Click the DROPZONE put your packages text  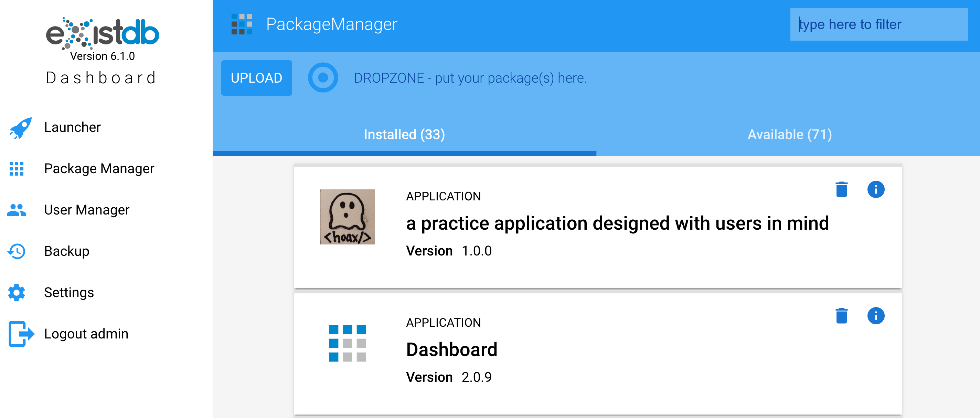470,78
